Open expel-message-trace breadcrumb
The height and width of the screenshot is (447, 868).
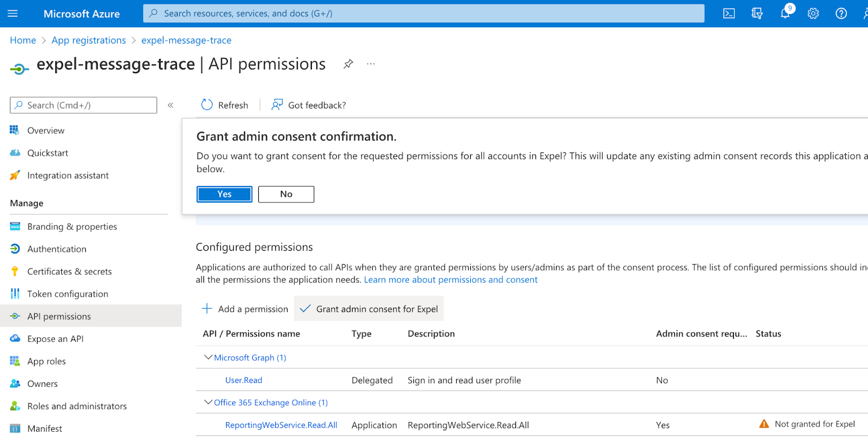[x=186, y=40]
